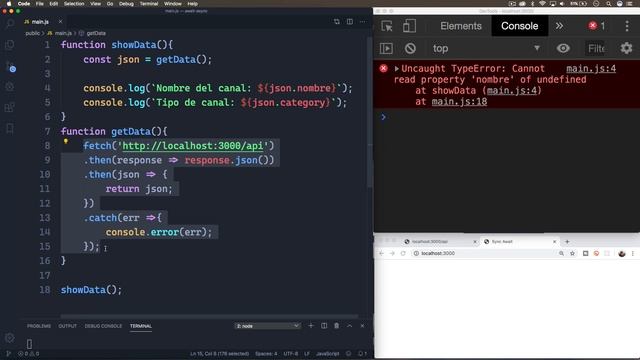The image size is (640, 360).
Task: Close the terminal panel
Action: pos(362,326)
